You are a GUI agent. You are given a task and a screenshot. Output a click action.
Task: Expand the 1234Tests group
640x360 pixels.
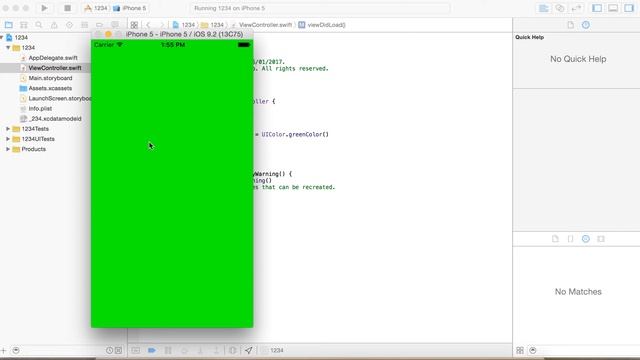(8, 129)
